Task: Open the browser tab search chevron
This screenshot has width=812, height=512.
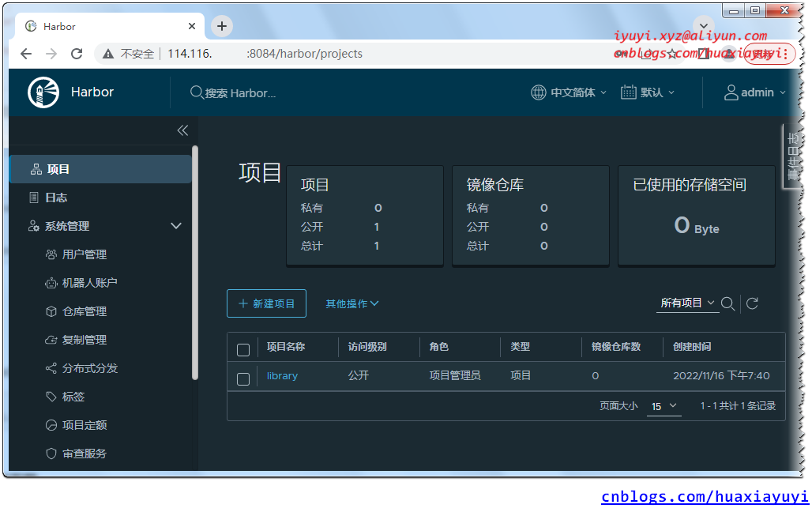Action: pos(703,26)
